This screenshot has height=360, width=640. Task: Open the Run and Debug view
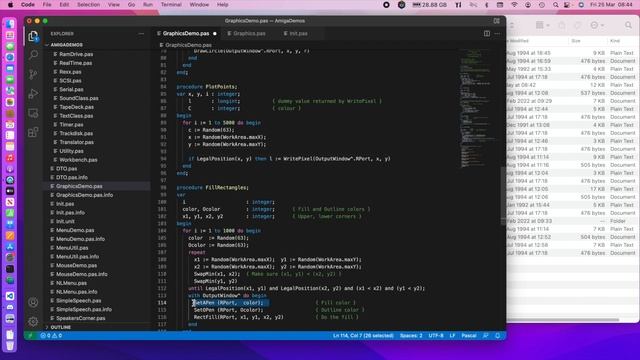click(x=33, y=94)
